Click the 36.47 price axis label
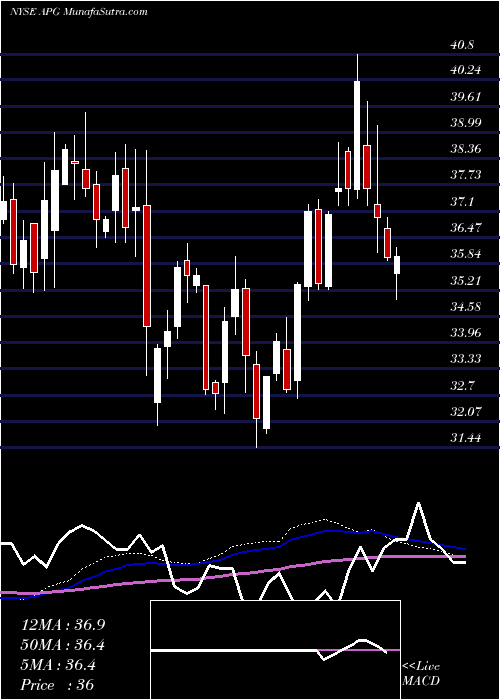500x700 pixels. coord(465,227)
